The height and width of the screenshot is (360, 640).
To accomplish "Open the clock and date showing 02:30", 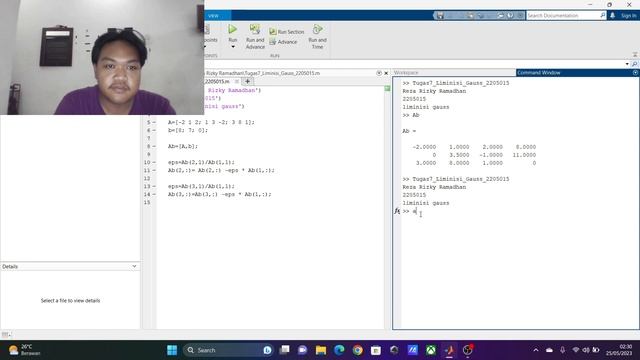I will [619, 350].
